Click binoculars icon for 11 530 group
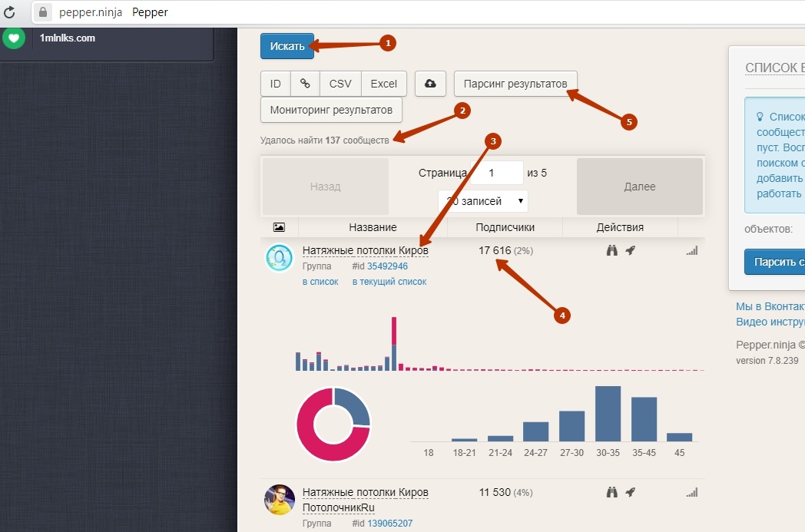 tap(611, 493)
